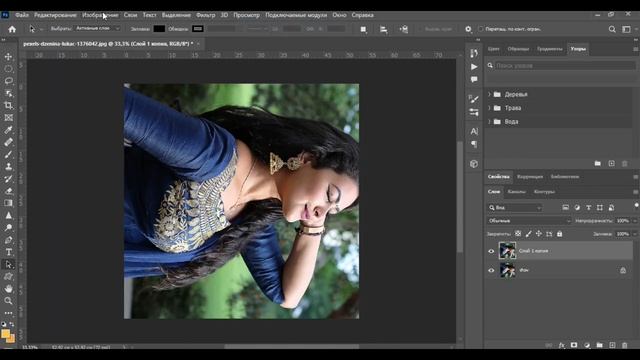Open path alignment icon in options bar
640x360 pixels.
coord(383,29)
